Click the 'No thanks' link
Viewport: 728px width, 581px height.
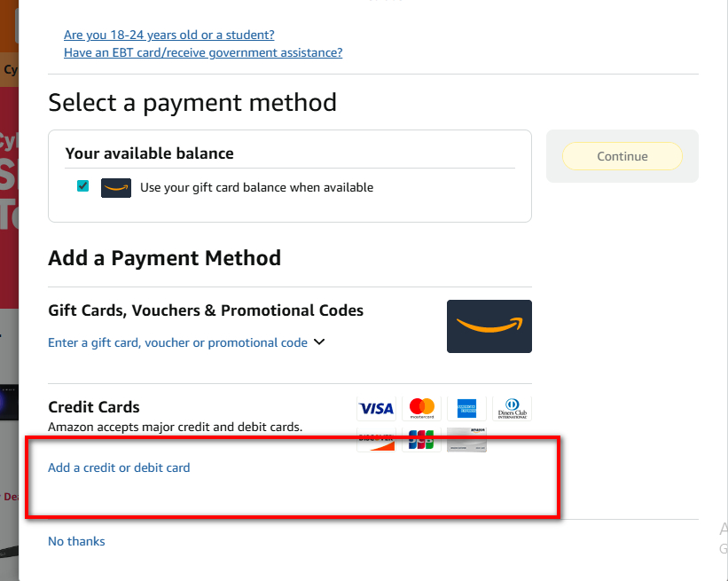76,541
